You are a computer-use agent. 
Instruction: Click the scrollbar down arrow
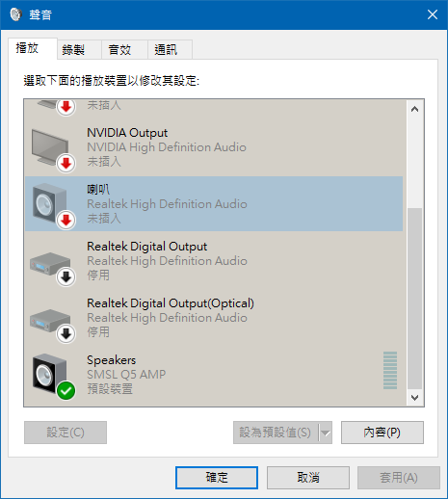coord(414,398)
